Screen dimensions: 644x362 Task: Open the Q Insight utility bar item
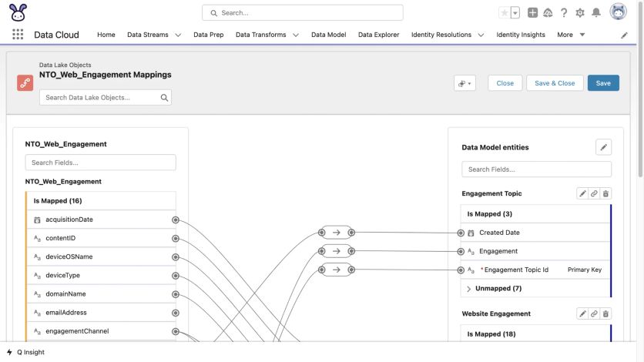tap(26, 352)
